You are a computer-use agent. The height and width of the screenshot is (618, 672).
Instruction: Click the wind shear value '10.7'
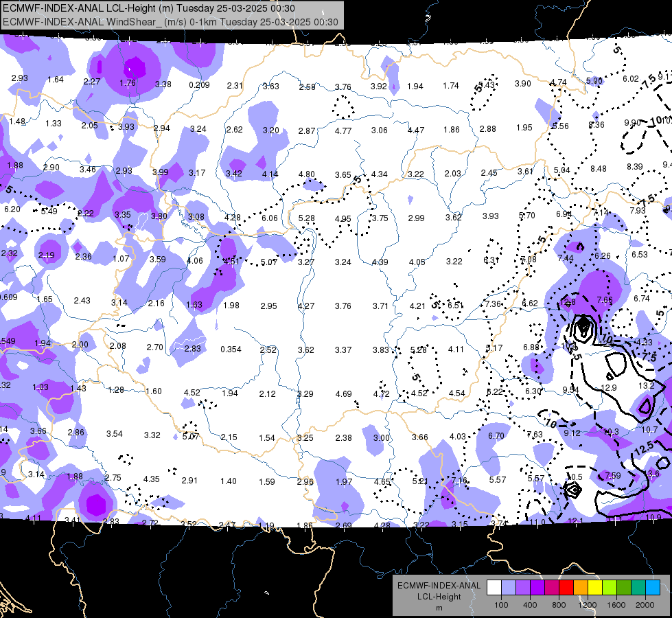[x=650, y=429]
